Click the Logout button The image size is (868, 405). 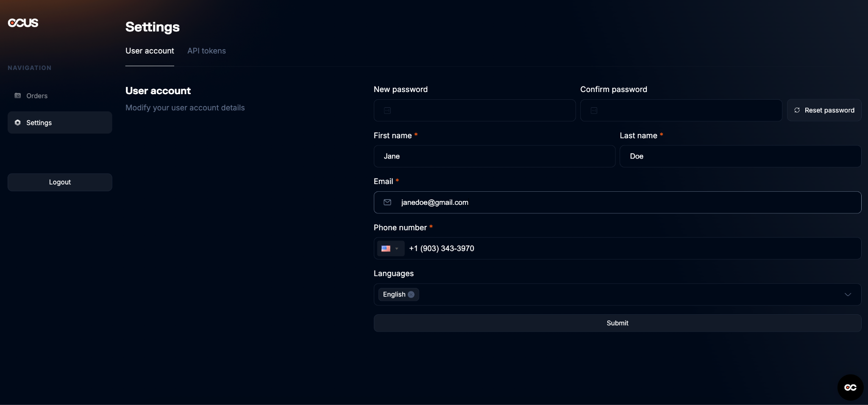point(60,182)
